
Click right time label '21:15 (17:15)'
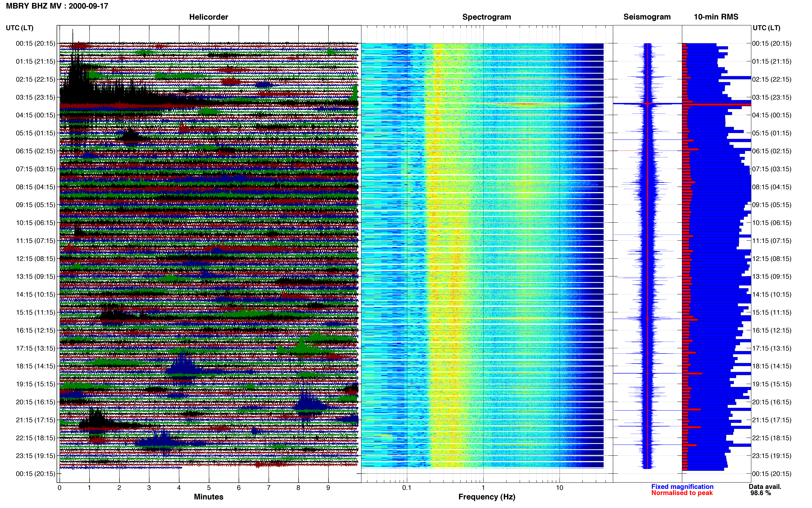point(772,420)
